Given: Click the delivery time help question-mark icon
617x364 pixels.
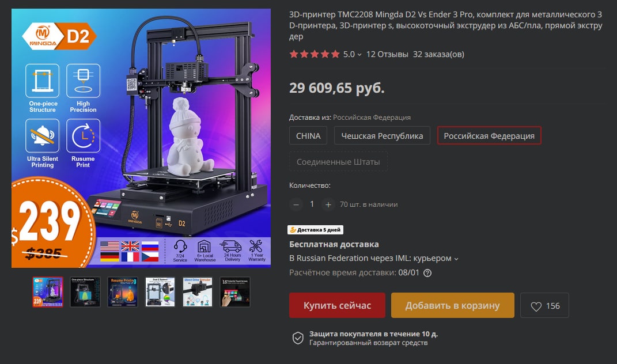Looking at the screenshot, I should (427, 272).
